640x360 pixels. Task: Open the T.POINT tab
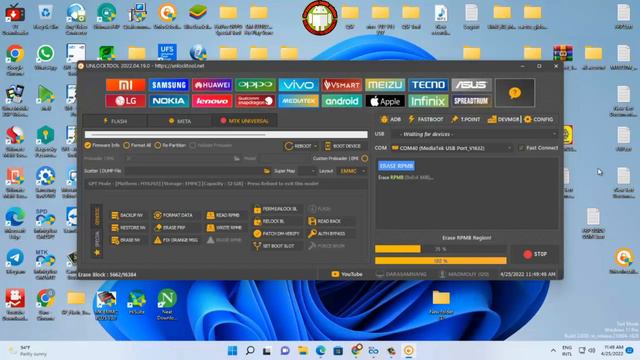(465, 119)
